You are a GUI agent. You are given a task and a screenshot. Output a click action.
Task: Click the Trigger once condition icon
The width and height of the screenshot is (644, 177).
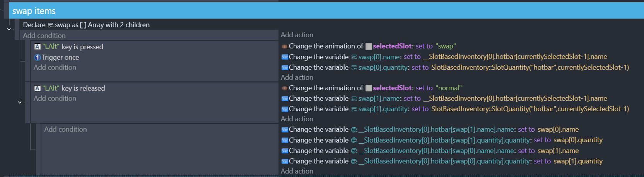coord(38,57)
